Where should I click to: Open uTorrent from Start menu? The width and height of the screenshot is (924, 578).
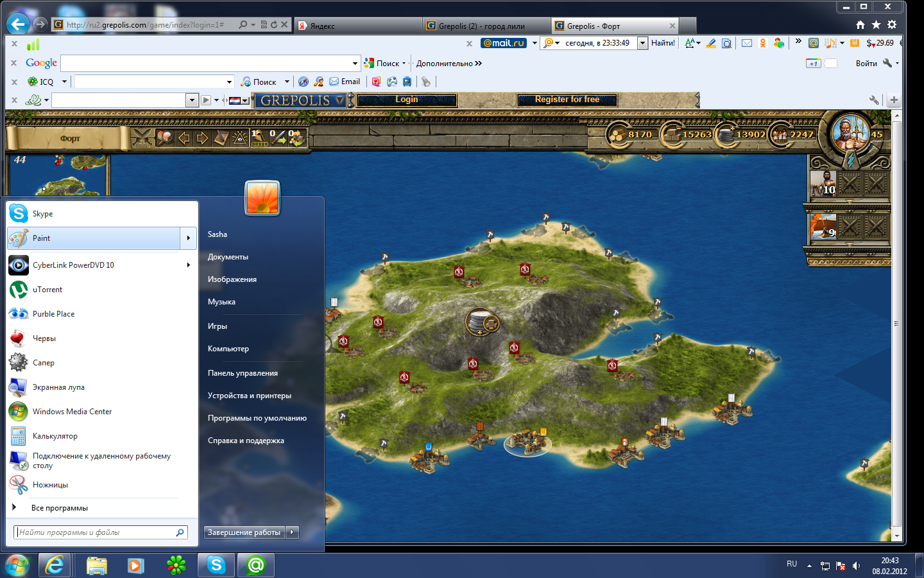pos(102,290)
